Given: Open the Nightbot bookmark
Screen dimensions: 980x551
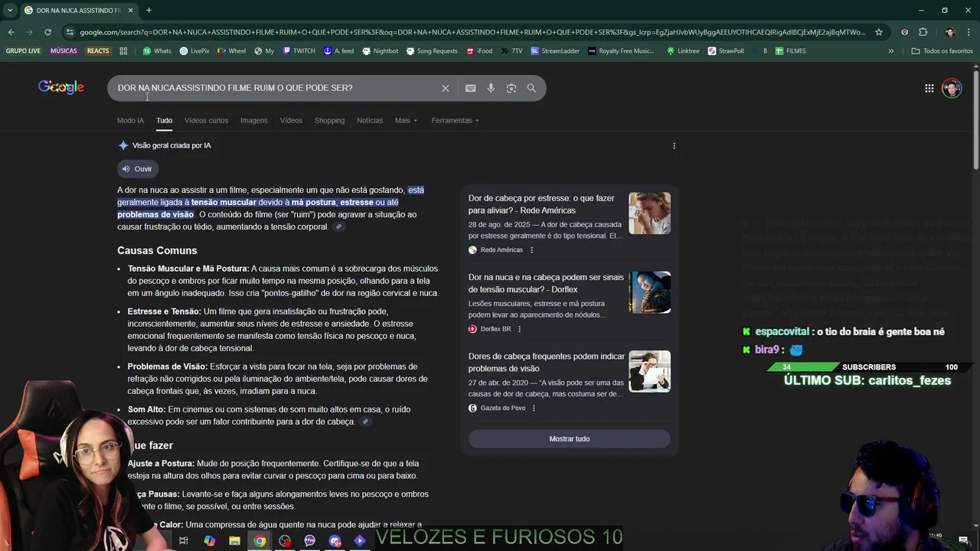Looking at the screenshot, I should [x=381, y=51].
